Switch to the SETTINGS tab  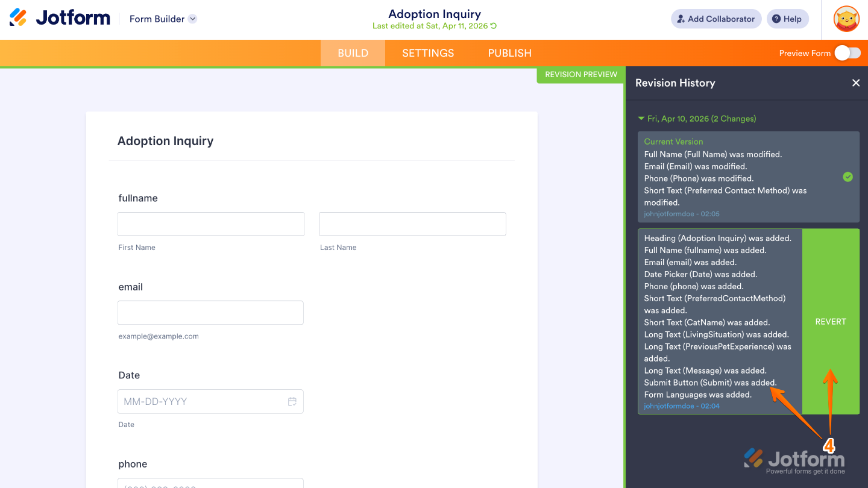427,53
